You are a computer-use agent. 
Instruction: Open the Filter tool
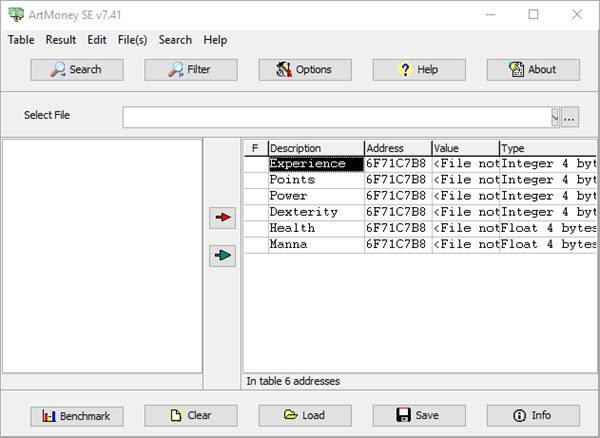click(191, 70)
